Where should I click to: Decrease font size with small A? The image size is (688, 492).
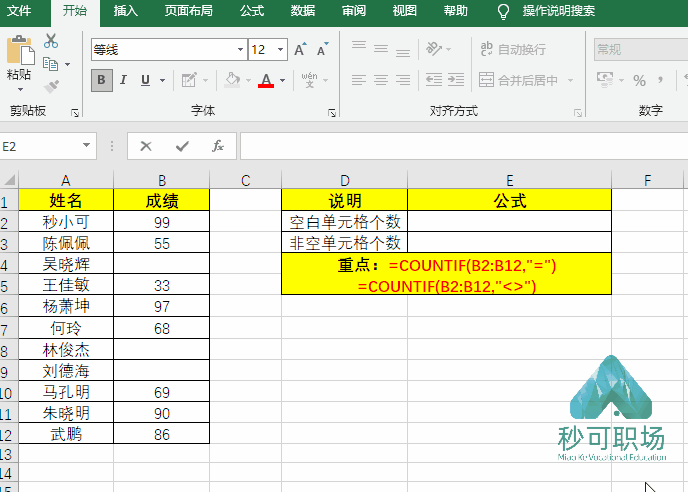pos(322,50)
